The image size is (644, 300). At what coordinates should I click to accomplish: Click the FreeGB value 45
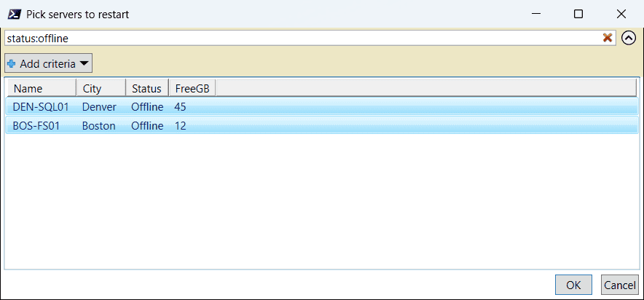click(180, 107)
